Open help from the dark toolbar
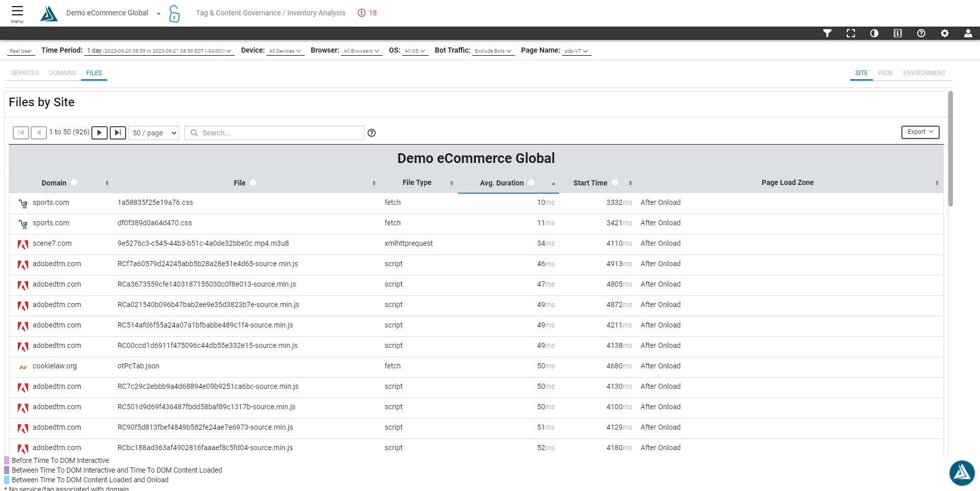980x491 pixels. pos(921,33)
